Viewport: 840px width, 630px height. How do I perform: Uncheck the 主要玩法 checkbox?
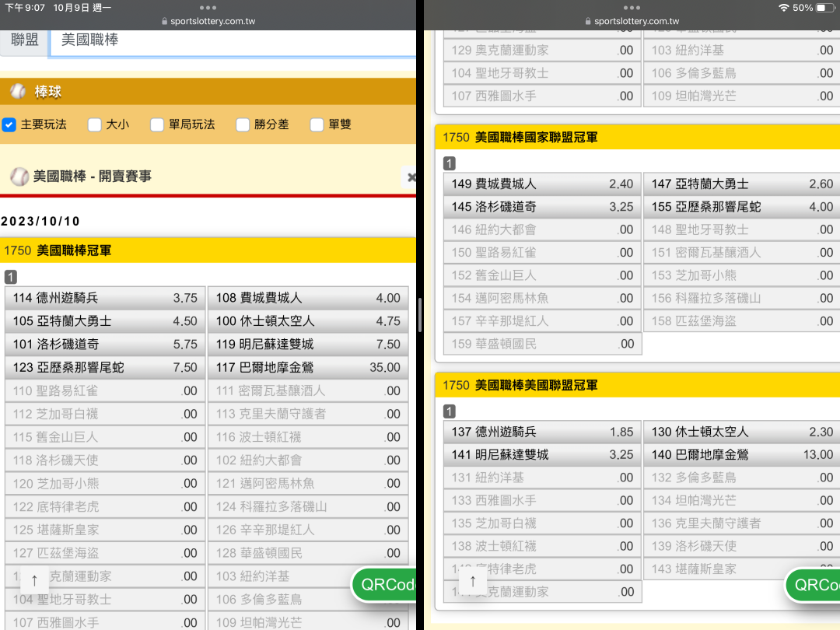tap(9, 124)
